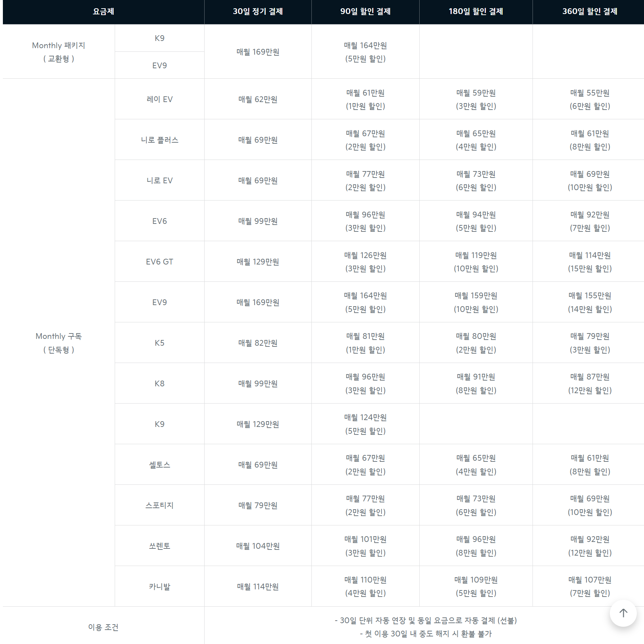The height and width of the screenshot is (644, 644).
Task: Click the 매월 129만원 price for EV6 GT
Action: [258, 262]
